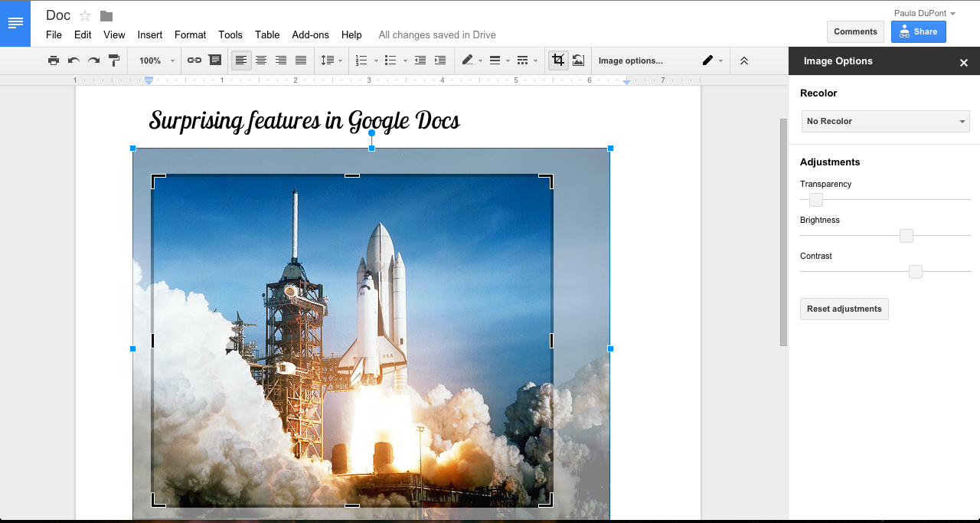This screenshot has height=523, width=980.
Task: Open the 100% zoom dropdown
Action: pos(156,60)
